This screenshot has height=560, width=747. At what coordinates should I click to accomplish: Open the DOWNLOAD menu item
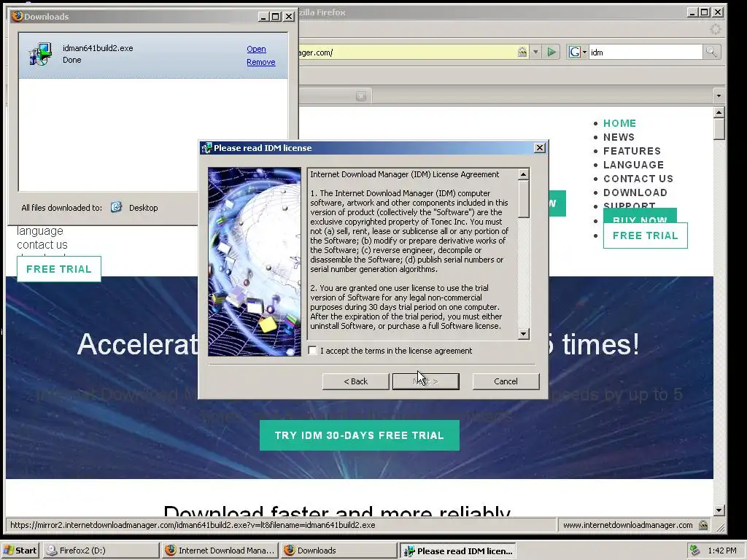[635, 192]
